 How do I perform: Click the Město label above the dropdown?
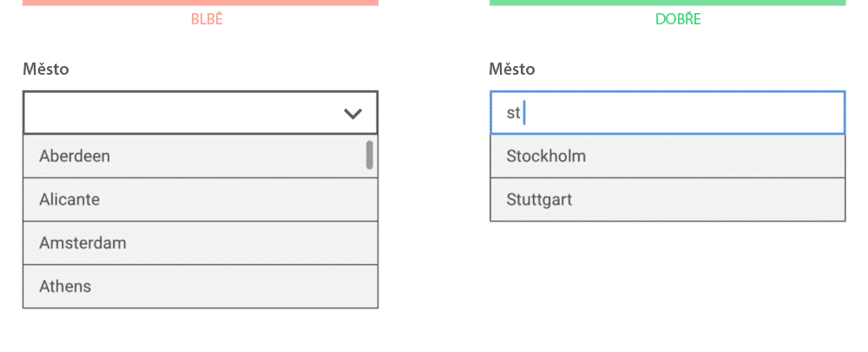coord(46,70)
